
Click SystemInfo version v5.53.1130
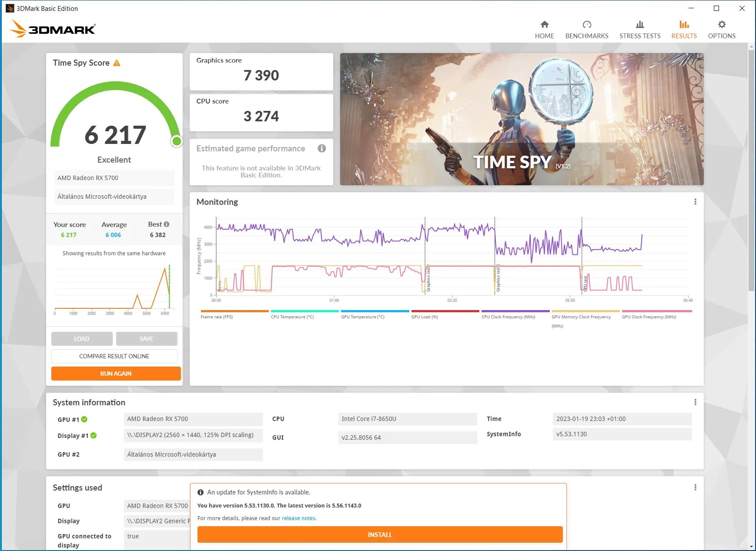[622, 434]
